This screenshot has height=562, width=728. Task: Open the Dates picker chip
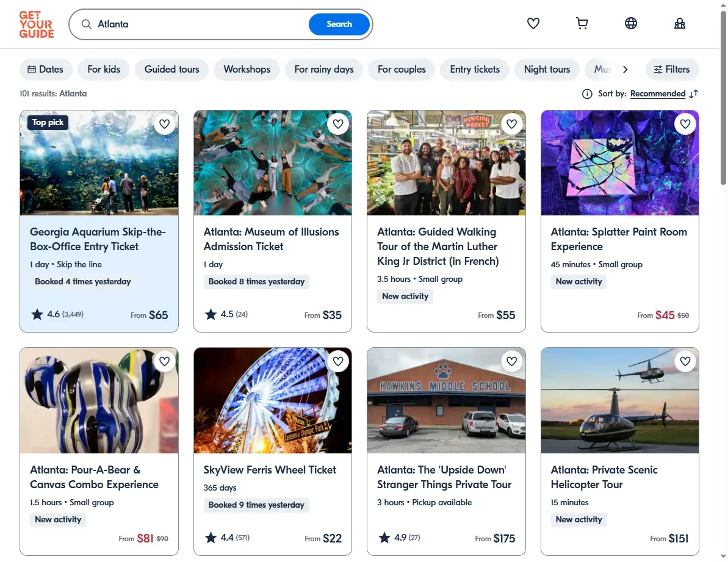click(46, 70)
